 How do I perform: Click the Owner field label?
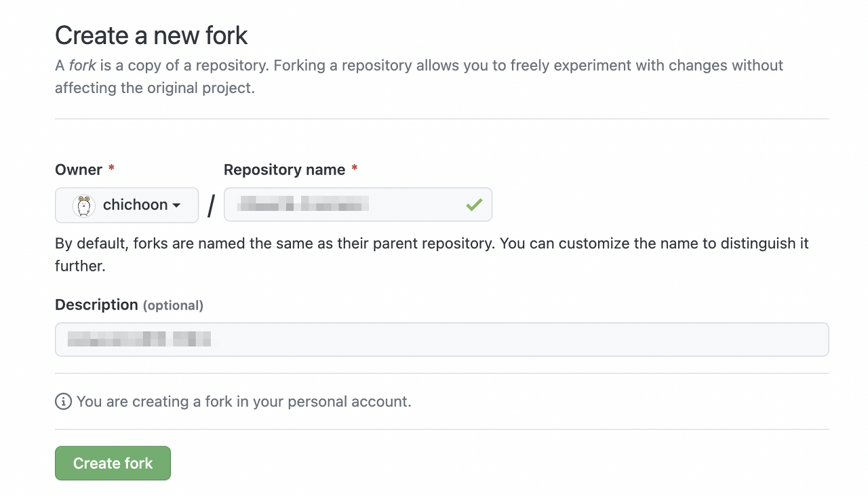(x=79, y=170)
